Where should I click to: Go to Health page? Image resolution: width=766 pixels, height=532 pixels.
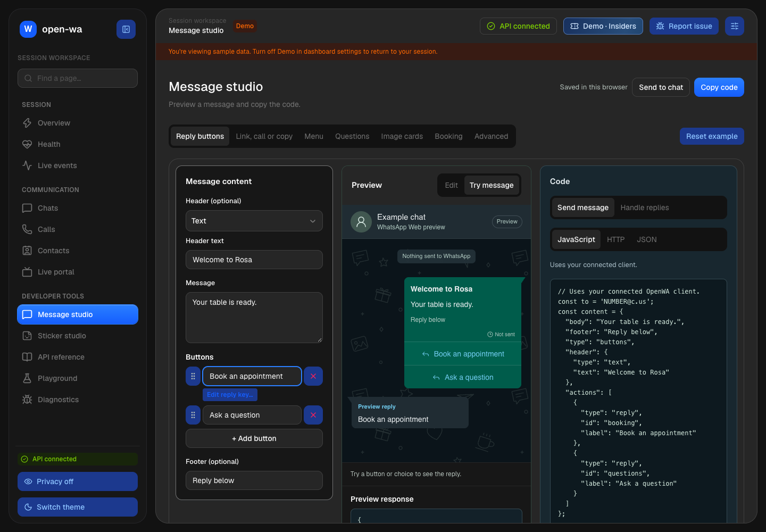coord(78,144)
